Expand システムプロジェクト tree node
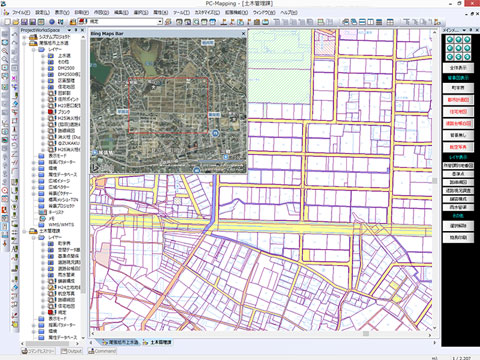The image size is (480, 360). 24,37
